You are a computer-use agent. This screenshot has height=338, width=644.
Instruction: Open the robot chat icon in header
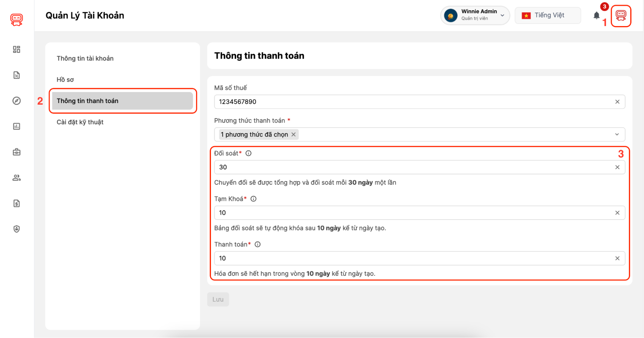(620, 16)
